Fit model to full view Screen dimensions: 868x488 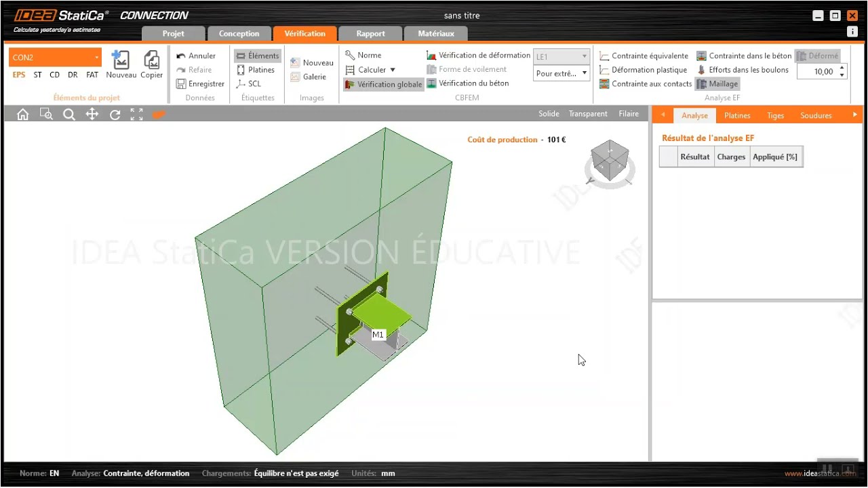(137, 115)
